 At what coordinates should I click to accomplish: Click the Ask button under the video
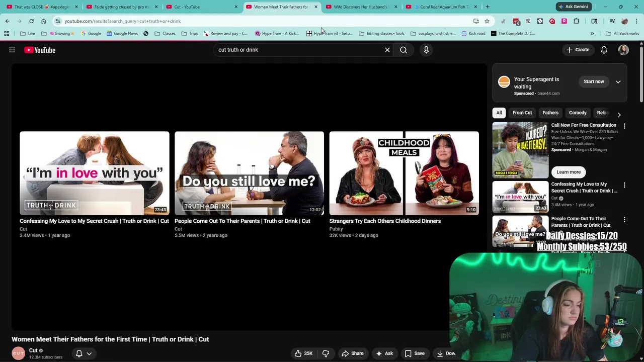[x=384, y=353]
